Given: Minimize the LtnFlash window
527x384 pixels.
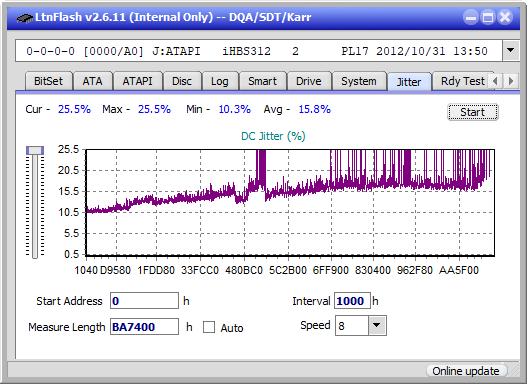Looking at the screenshot, I should (x=471, y=17).
